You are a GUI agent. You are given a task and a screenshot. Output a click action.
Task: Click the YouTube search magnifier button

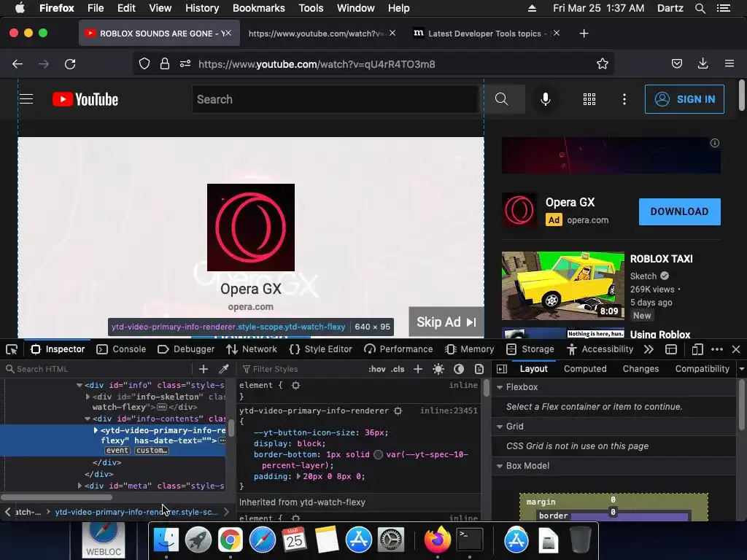tap(502, 99)
